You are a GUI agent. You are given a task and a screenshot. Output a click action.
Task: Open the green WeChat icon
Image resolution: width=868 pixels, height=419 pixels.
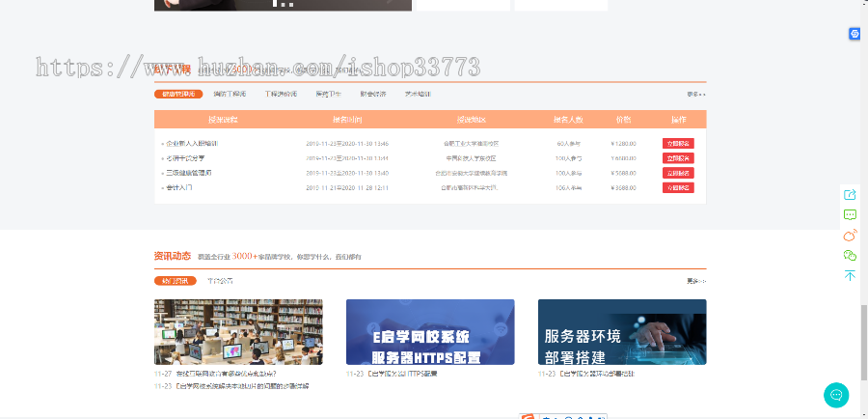850,255
